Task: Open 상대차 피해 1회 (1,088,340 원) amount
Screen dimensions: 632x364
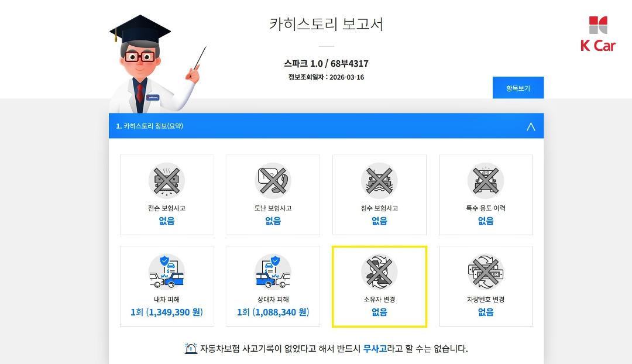Action: coord(273,312)
